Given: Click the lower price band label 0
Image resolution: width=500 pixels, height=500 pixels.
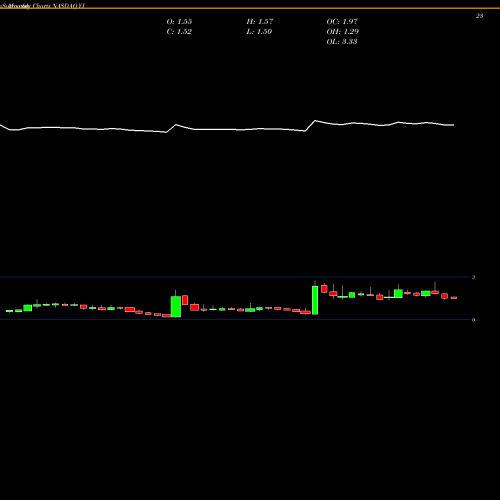Looking at the screenshot, I should [473, 320].
